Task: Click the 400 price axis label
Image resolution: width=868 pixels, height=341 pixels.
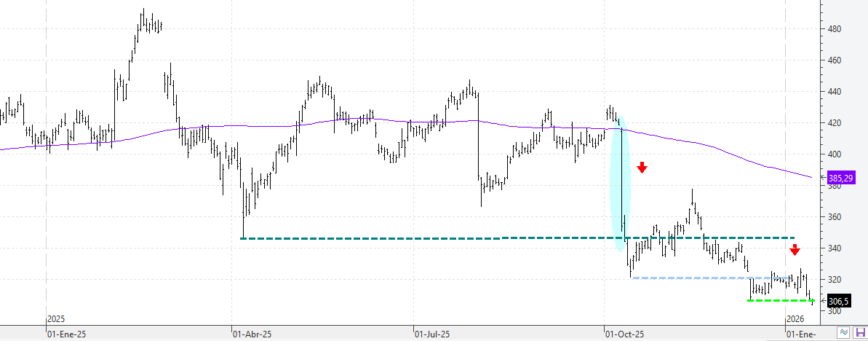Action: coord(834,154)
